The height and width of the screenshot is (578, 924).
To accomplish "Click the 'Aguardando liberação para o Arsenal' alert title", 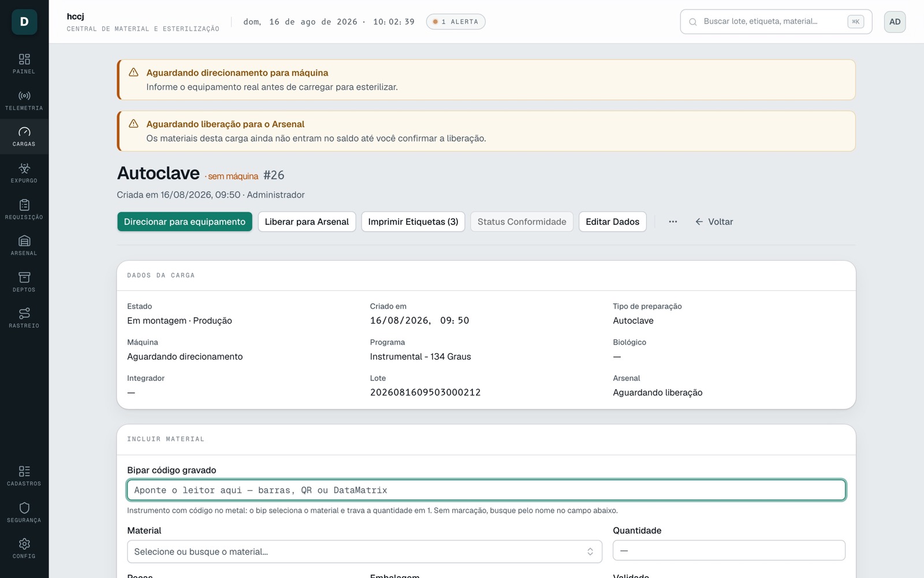I will 225,124.
